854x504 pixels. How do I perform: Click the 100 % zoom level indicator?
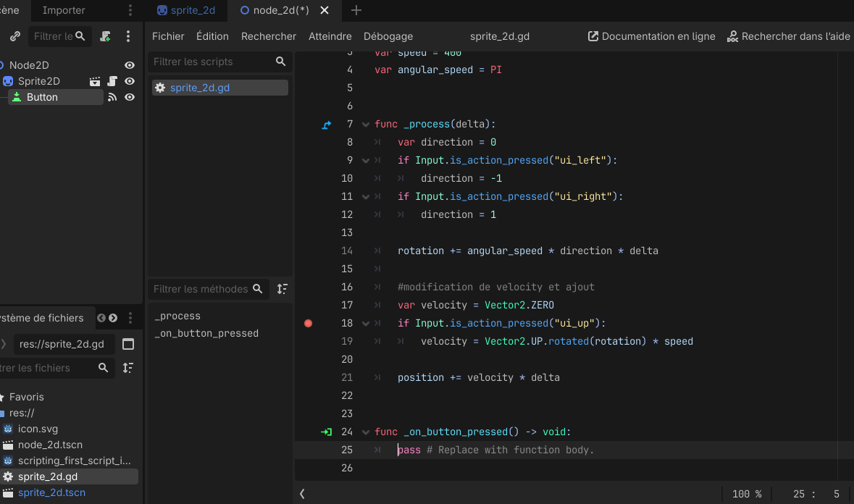[x=747, y=494]
